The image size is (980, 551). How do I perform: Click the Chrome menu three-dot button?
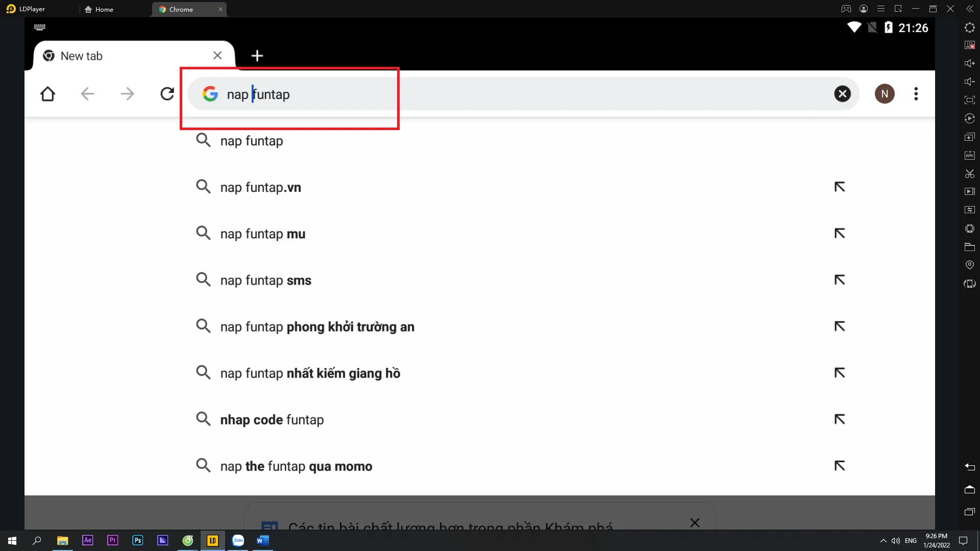coord(916,93)
